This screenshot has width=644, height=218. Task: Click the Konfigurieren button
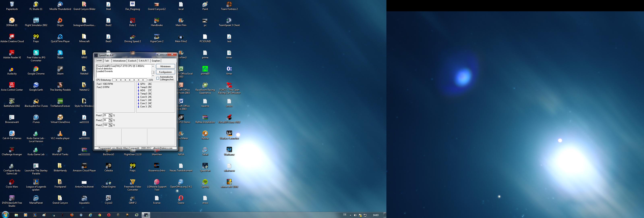click(165, 72)
